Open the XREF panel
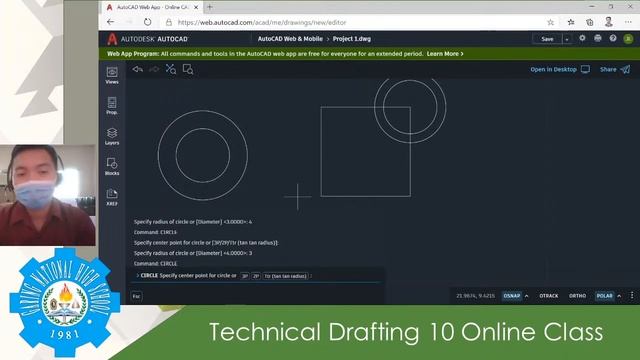This screenshot has width=640, height=360. click(x=112, y=197)
